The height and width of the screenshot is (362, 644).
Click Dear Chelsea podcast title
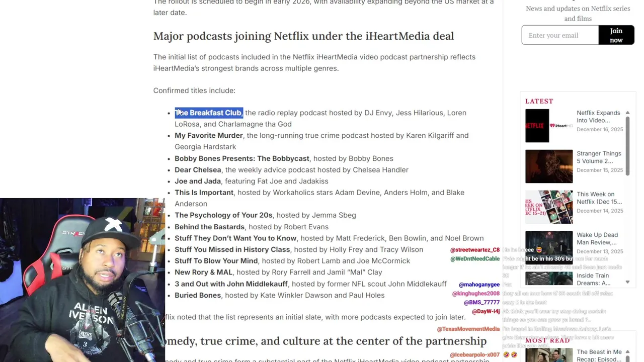pyautogui.click(x=198, y=170)
